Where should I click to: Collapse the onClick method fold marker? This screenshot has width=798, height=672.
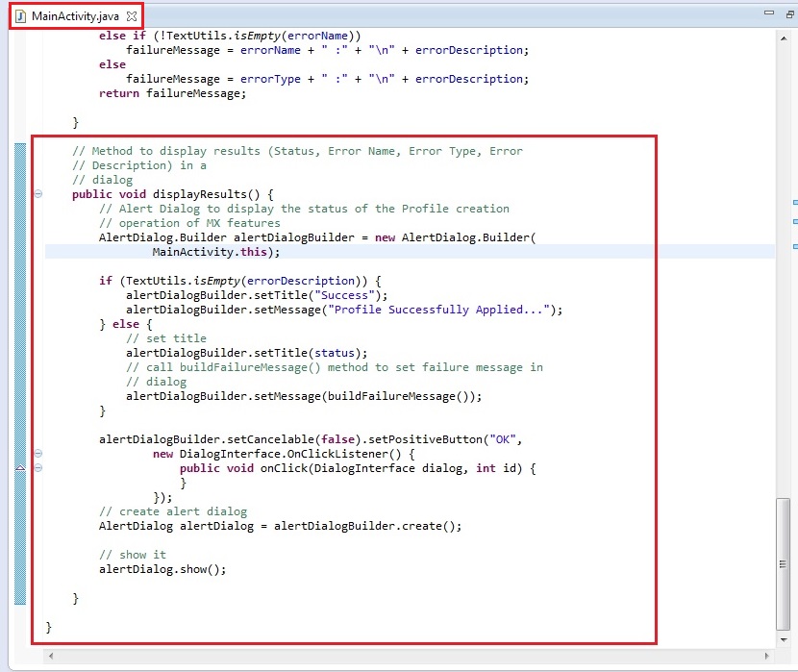point(38,468)
